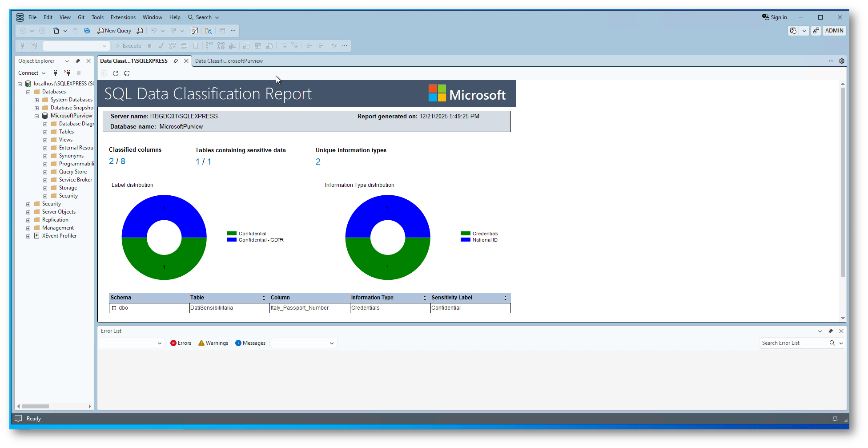Refresh the data classification report

tap(116, 73)
